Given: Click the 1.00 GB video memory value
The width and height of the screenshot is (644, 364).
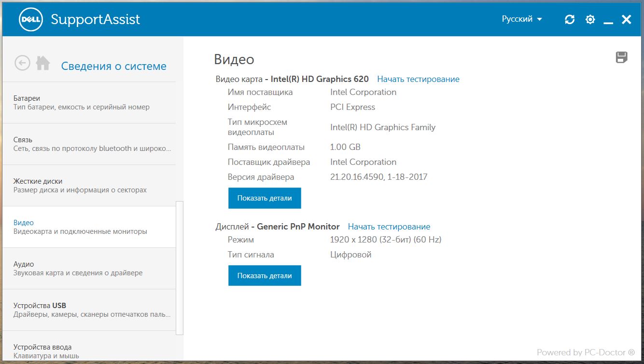Looking at the screenshot, I should tap(345, 147).
